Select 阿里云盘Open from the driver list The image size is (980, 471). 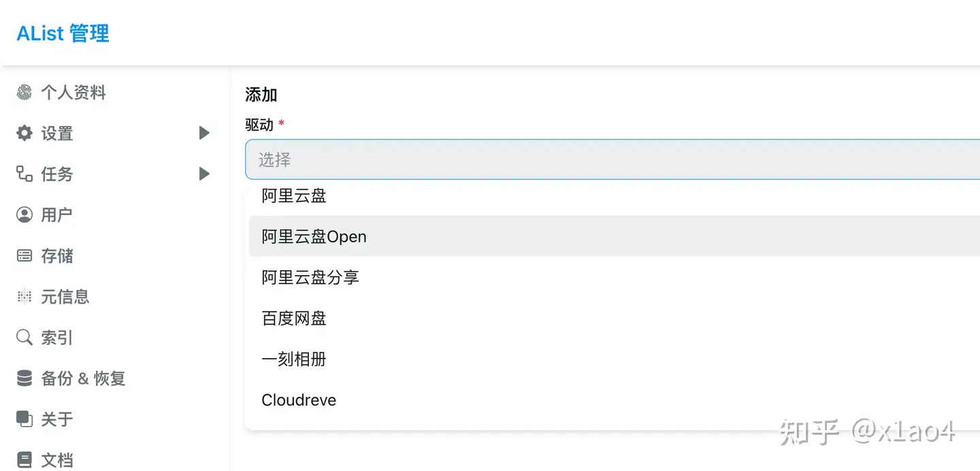click(x=314, y=237)
